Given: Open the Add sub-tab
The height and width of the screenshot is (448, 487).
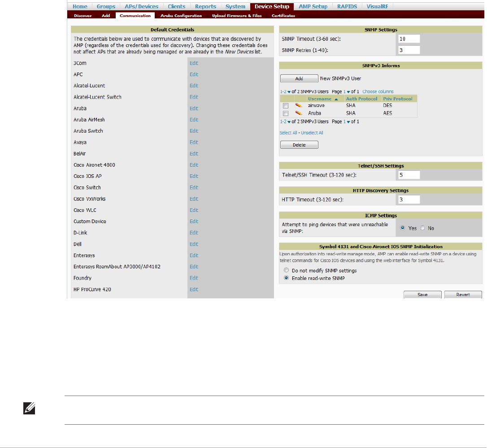Looking at the screenshot, I should click(x=105, y=16).
